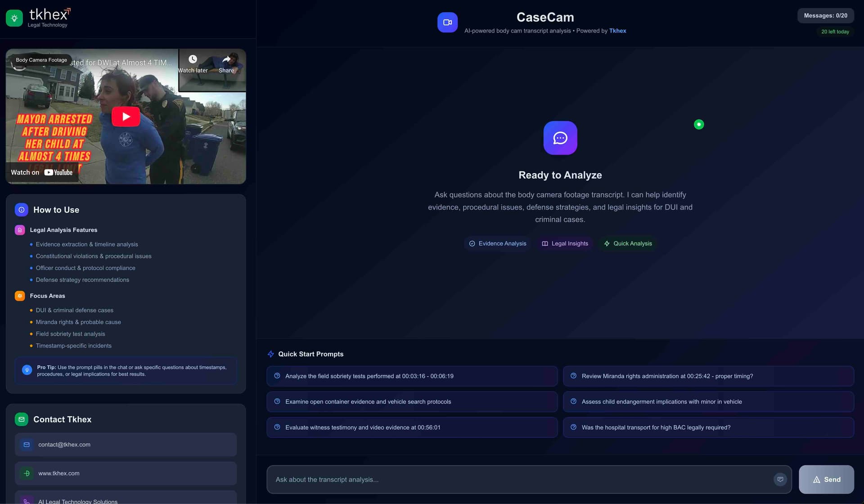Image resolution: width=864 pixels, height=504 pixels.
Task: Toggle the Legal Insights pill
Action: pyautogui.click(x=565, y=243)
